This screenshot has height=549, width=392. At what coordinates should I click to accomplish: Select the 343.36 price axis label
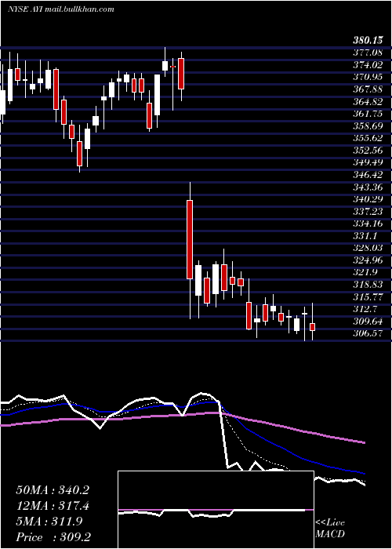368,187
